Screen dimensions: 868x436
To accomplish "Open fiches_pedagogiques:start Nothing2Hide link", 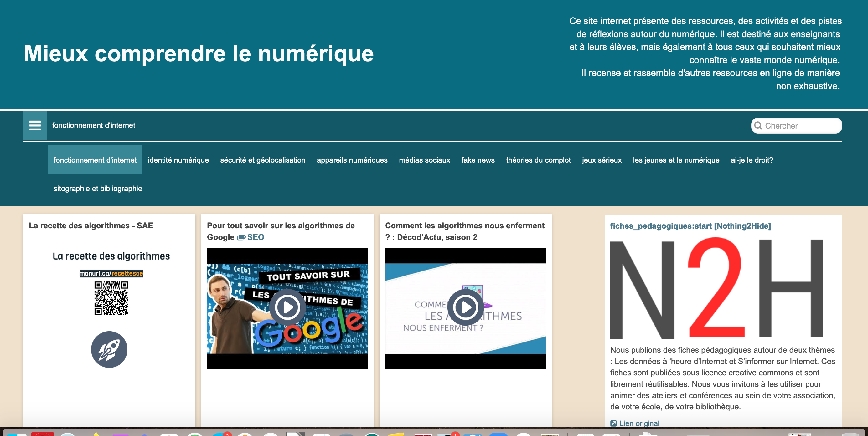I will [x=690, y=226].
